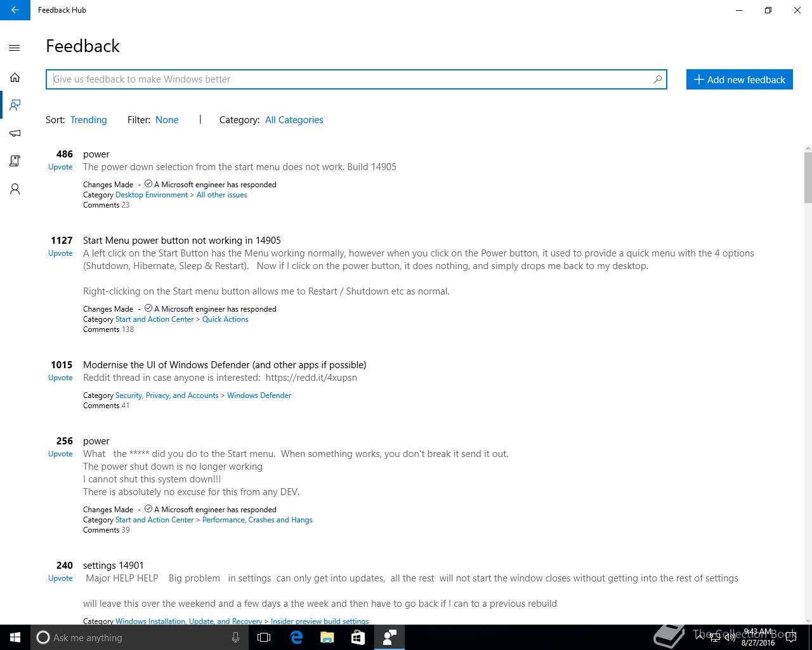Open 'Modernise the UI of Windows Defender' feedback
The height and width of the screenshot is (650, 812).
[225, 365]
